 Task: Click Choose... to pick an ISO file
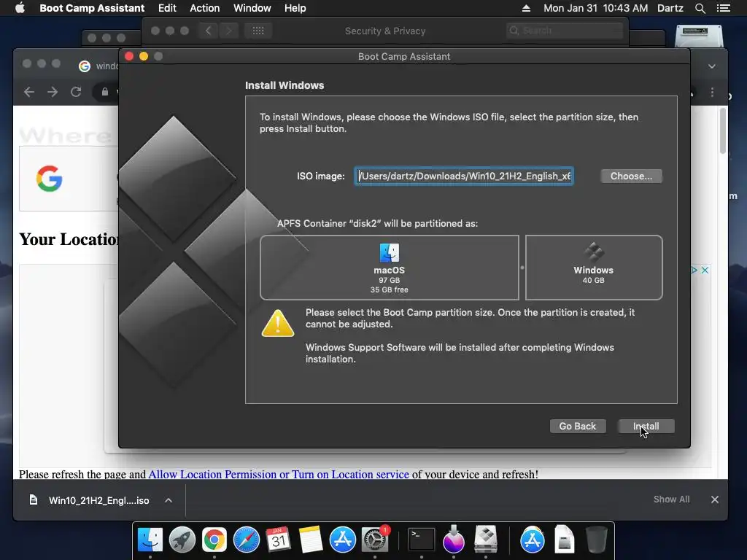[631, 176]
